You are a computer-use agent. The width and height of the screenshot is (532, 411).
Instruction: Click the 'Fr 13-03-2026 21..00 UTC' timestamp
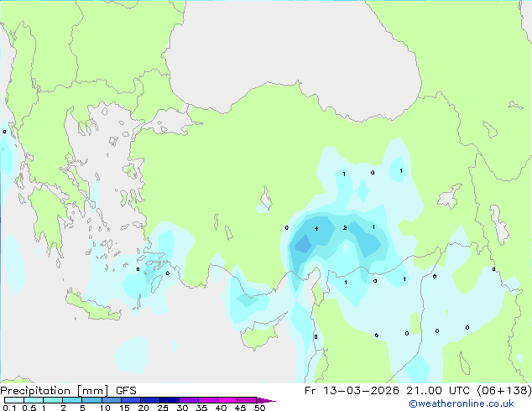click(x=387, y=391)
